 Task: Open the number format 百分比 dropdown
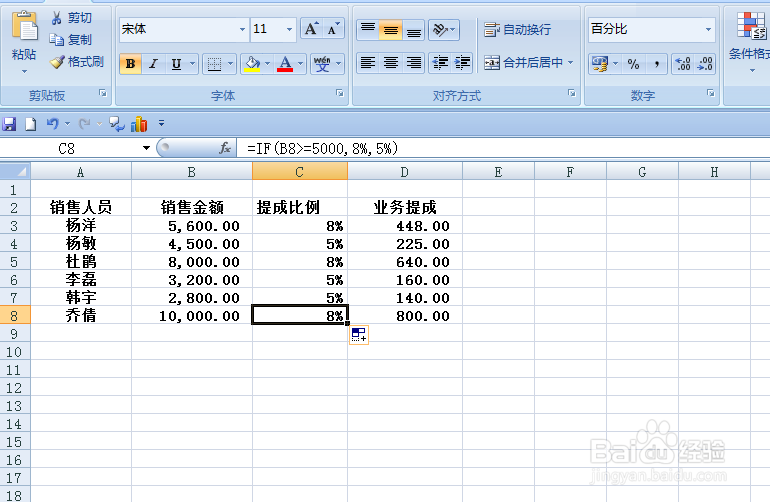point(708,29)
